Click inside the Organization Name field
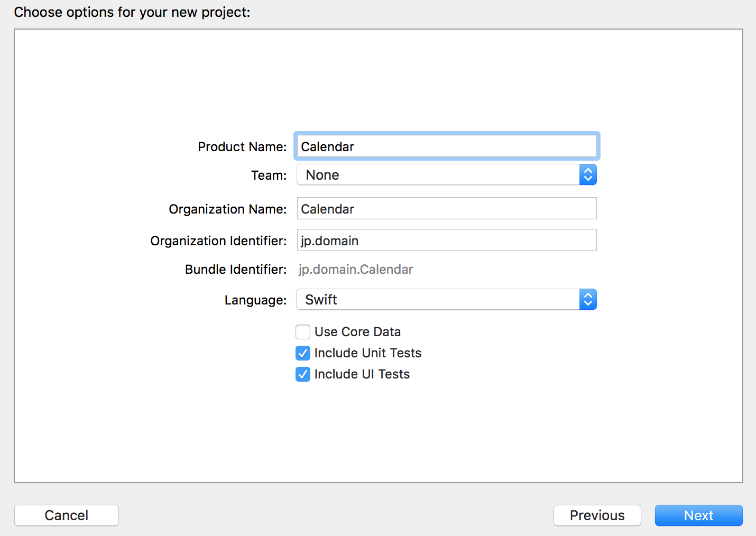Image resolution: width=756 pixels, height=536 pixels. [x=447, y=208]
